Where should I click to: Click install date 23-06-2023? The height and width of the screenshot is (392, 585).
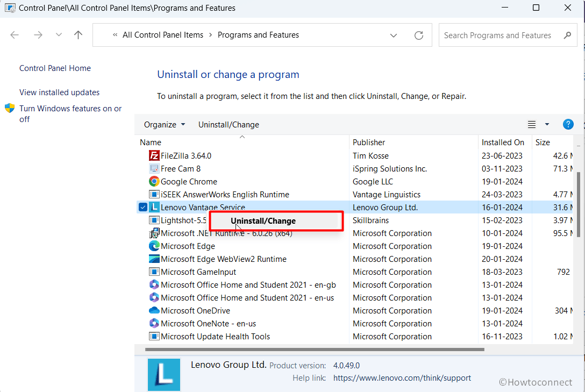tap(502, 156)
